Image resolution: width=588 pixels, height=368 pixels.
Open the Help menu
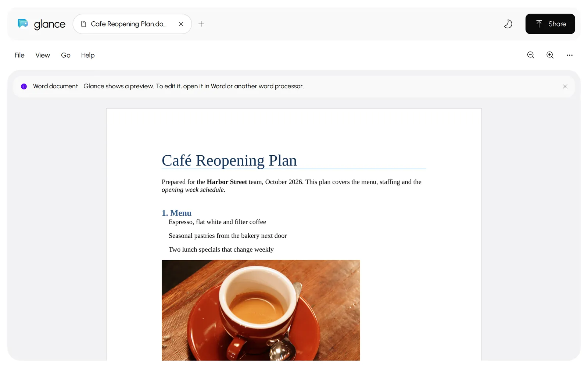coord(88,55)
